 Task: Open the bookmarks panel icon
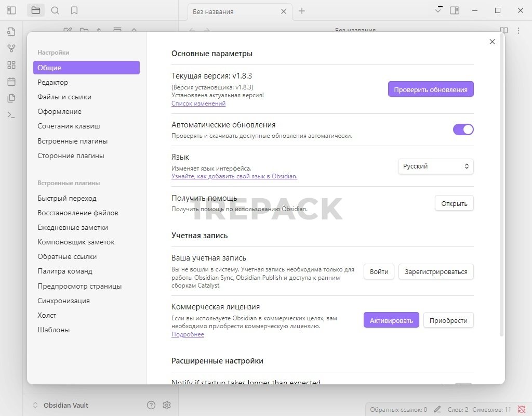[x=74, y=10]
